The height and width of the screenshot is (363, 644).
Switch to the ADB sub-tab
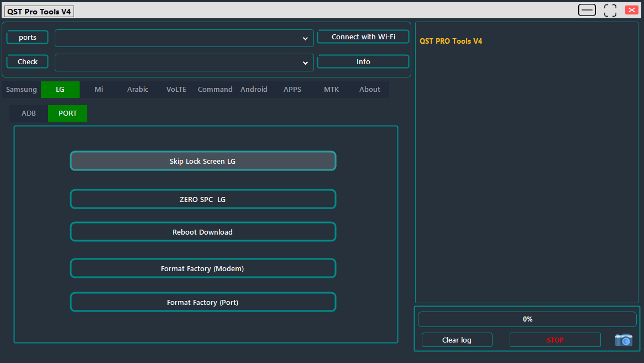click(x=28, y=113)
